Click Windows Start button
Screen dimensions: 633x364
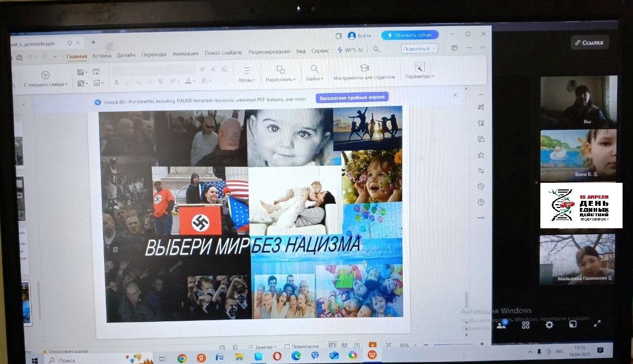(x=35, y=360)
